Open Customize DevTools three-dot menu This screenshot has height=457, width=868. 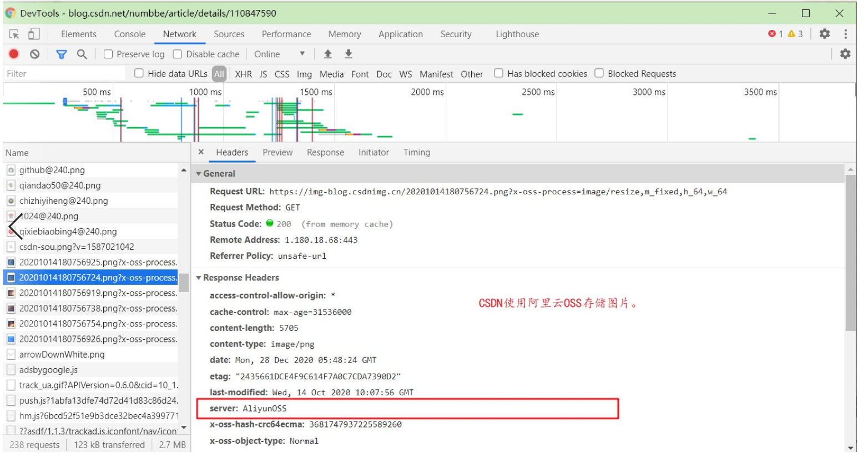point(846,34)
